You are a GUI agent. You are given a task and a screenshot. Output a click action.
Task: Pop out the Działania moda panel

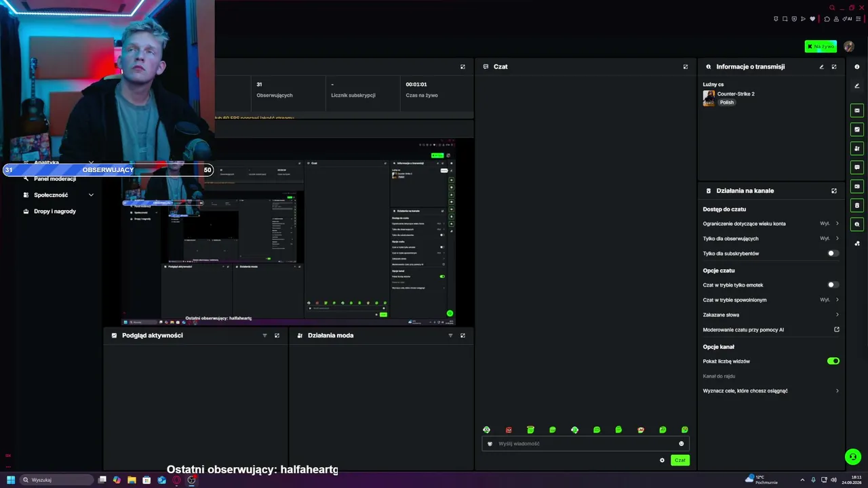click(x=462, y=335)
